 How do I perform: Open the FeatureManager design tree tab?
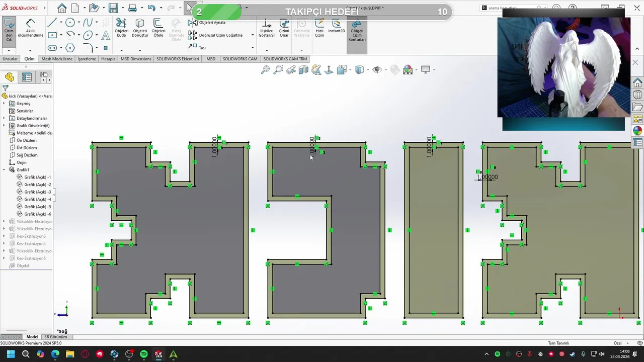[x=10, y=77]
